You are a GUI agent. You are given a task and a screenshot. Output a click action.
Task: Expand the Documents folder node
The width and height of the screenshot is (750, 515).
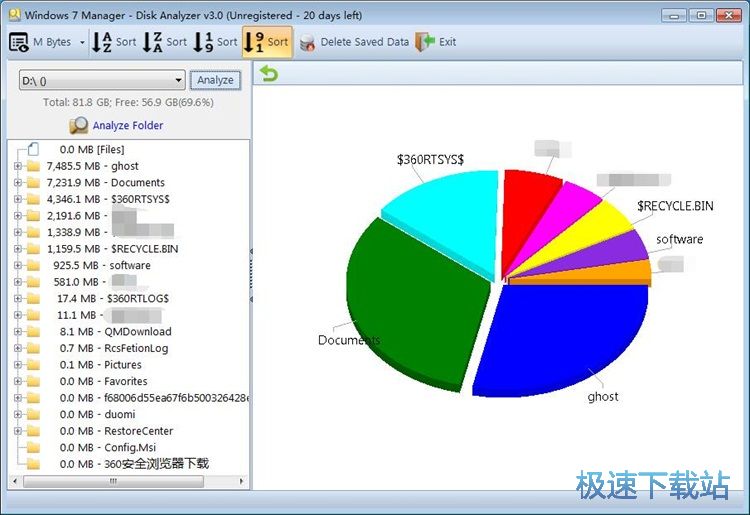(x=18, y=183)
